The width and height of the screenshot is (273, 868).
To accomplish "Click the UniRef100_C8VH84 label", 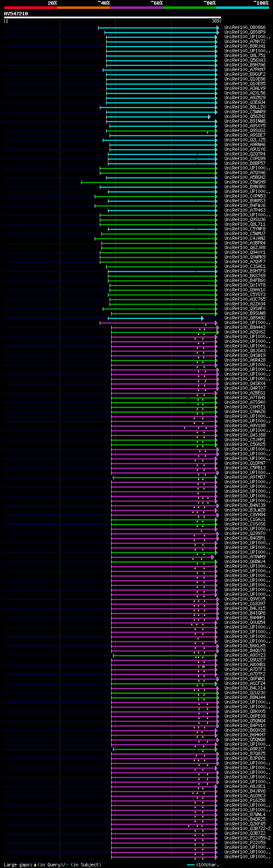I will (x=245, y=515).
